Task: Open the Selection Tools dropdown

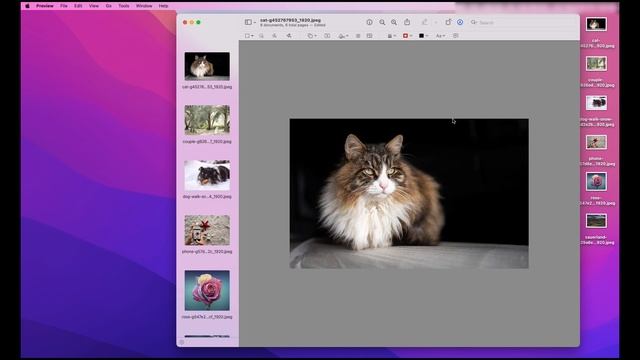Action: point(249,36)
